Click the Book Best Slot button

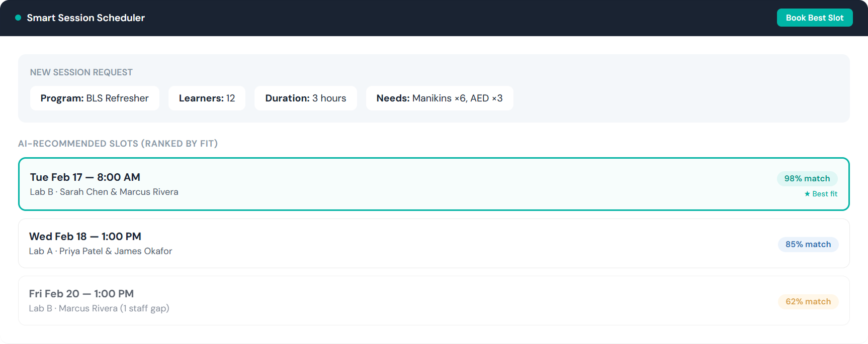click(814, 18)
